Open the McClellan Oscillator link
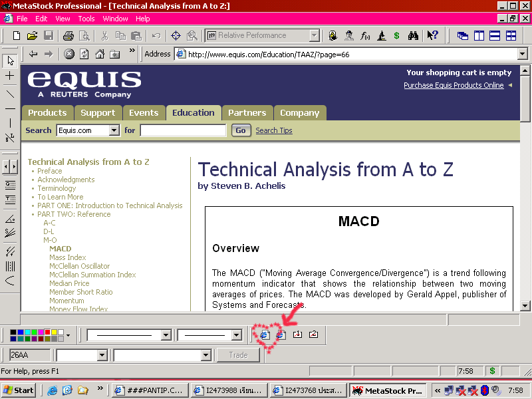Viewport: 532px width, 399px height. [x=79, y=266]
